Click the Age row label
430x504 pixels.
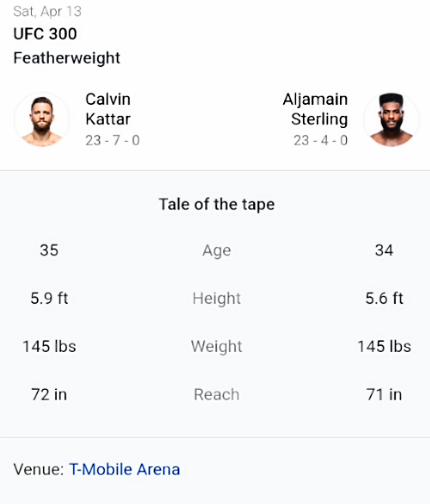216,251
